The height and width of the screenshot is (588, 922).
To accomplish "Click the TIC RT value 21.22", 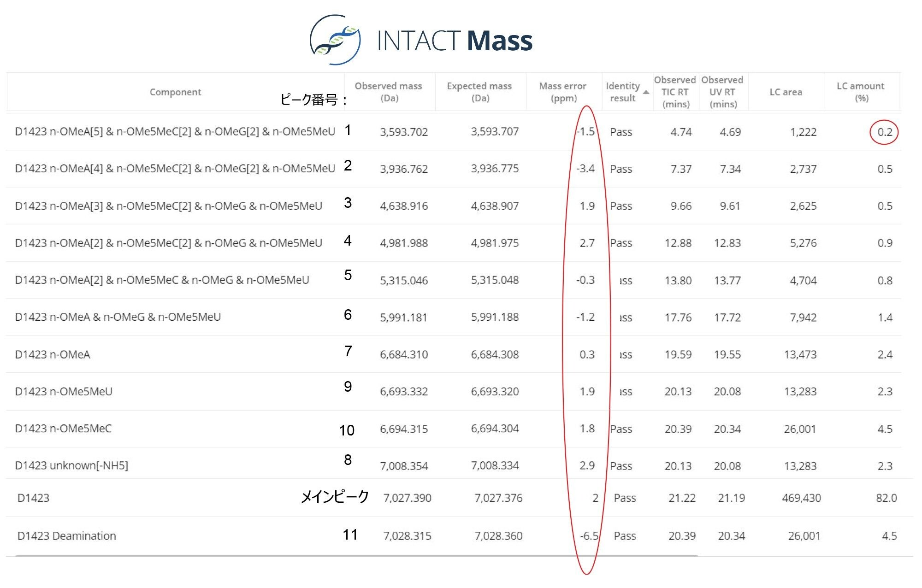I will [682, 498].
